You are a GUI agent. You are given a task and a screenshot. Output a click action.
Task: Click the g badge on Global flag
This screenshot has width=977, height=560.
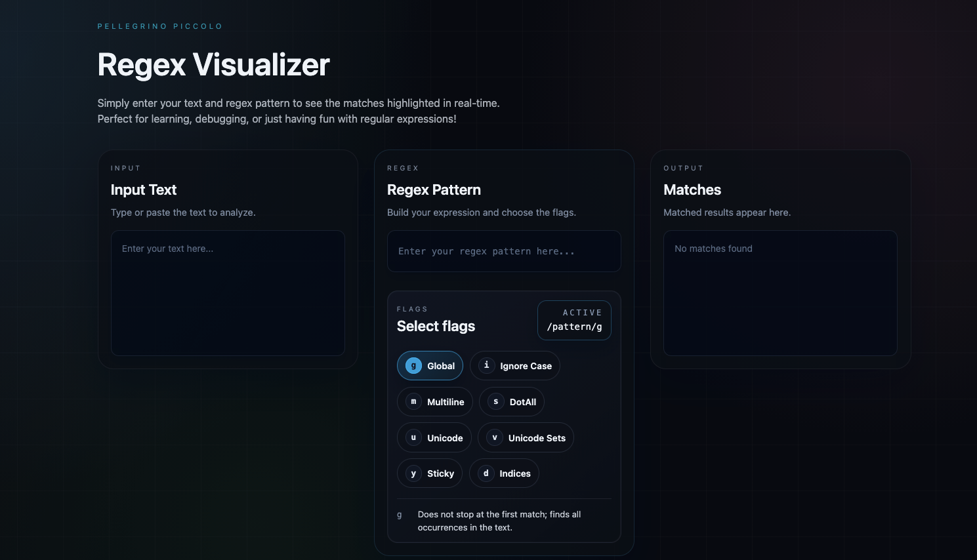point(413,365)
